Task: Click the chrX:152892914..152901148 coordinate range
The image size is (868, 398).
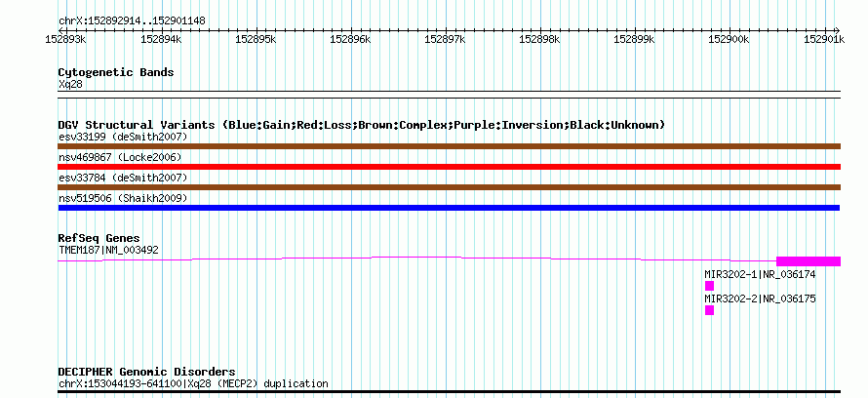Action: coord(132,21)
